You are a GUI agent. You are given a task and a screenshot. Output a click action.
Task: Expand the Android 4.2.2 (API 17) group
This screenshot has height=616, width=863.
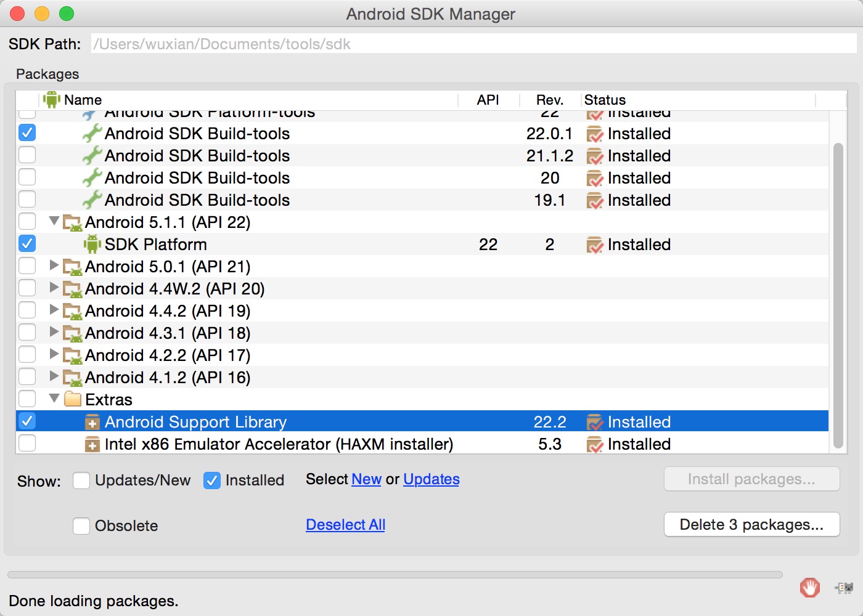tap(54, 354)
